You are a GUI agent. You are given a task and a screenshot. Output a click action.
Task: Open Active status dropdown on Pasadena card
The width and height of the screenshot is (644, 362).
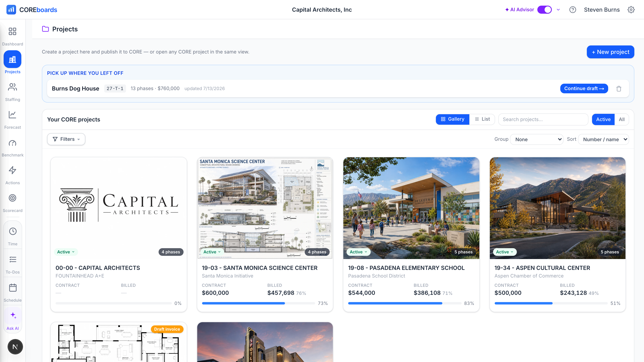(358, 252)
